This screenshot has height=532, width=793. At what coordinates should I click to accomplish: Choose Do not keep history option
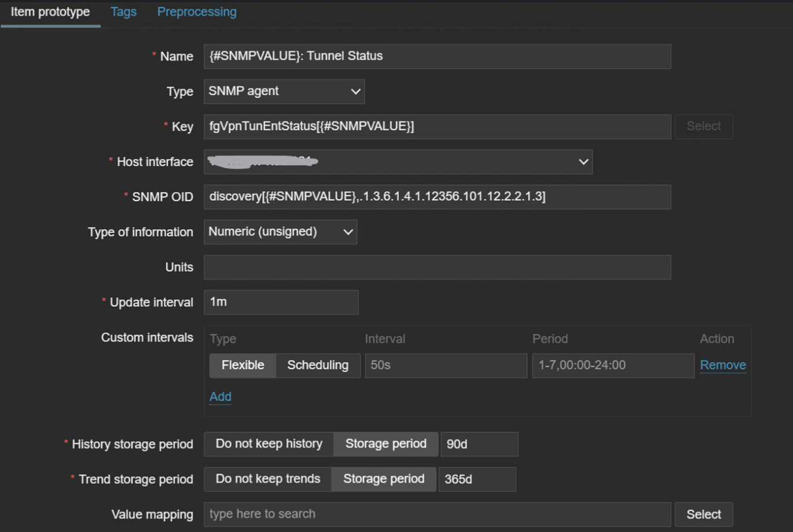click(269, 444)
